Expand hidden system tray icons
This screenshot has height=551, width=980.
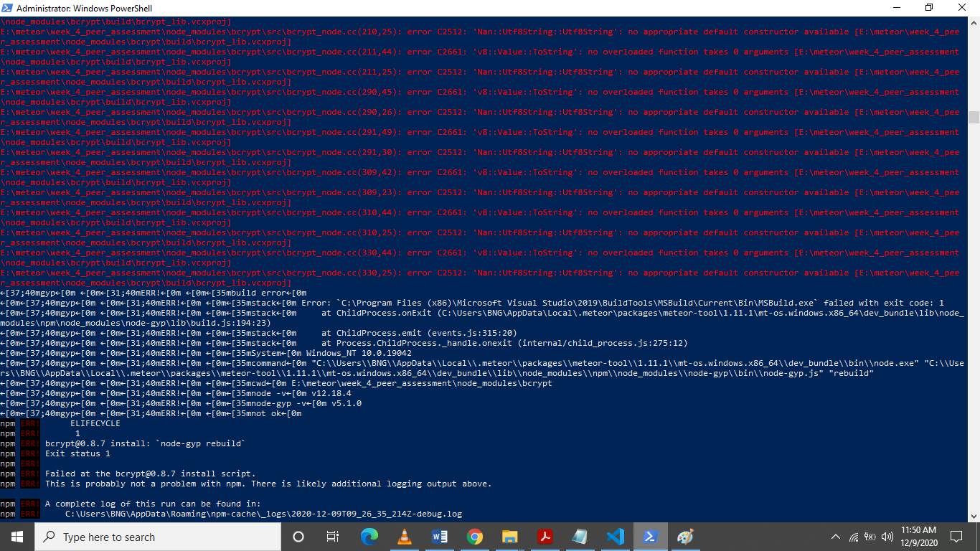click(836, 537)
